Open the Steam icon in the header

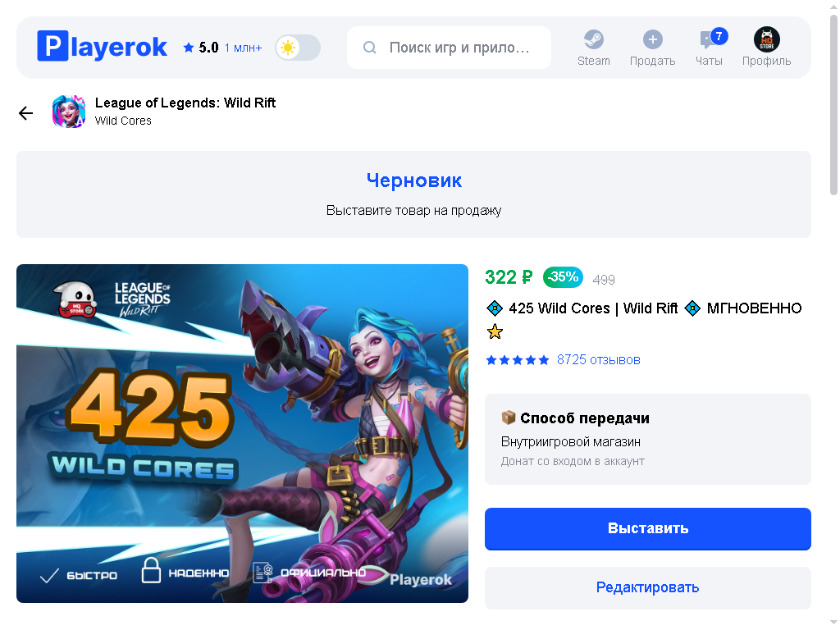coord(594,39)
